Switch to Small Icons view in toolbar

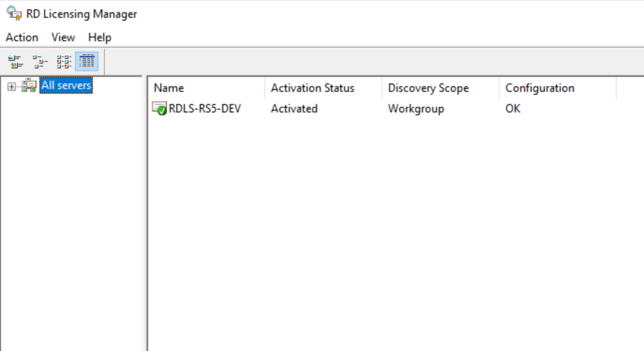point(39,61)
